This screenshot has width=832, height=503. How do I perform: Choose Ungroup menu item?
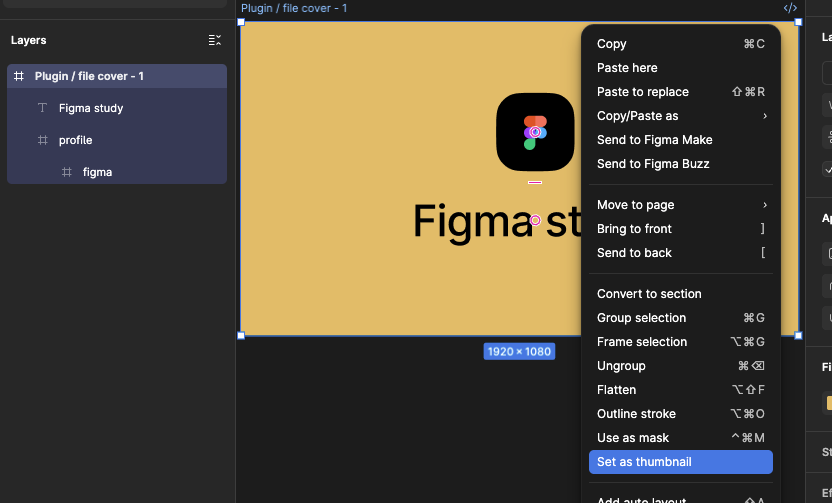pyautogui.click(x=681, y=366)
